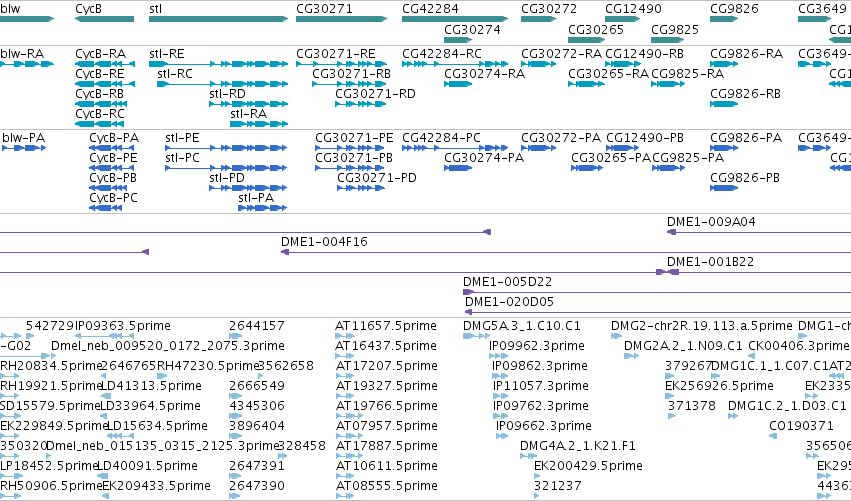Select the CG30271-RB transcript label

(x=352, y=74)
